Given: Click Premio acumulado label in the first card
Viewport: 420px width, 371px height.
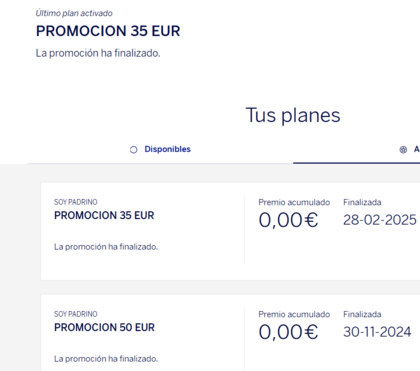Looking at the screenshot, I should point(294,202).
